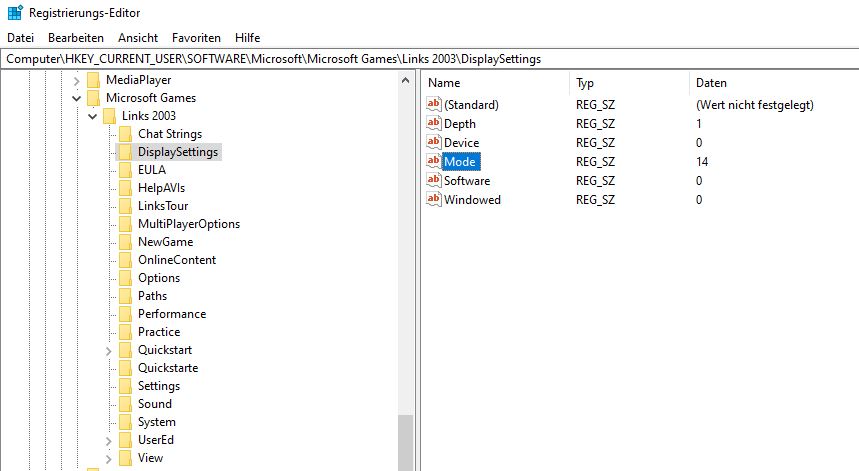Click the EULA folder icon
859x471 pixels.
(x=125, y=170)
